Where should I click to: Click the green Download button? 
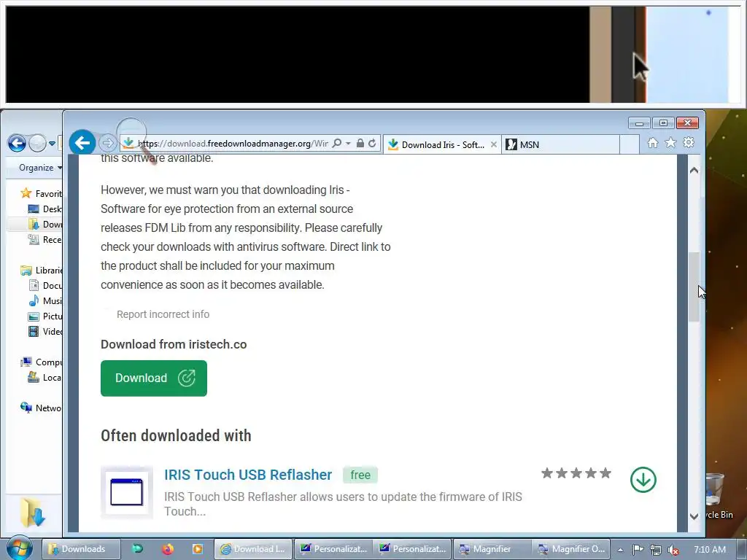coord(154,378)
